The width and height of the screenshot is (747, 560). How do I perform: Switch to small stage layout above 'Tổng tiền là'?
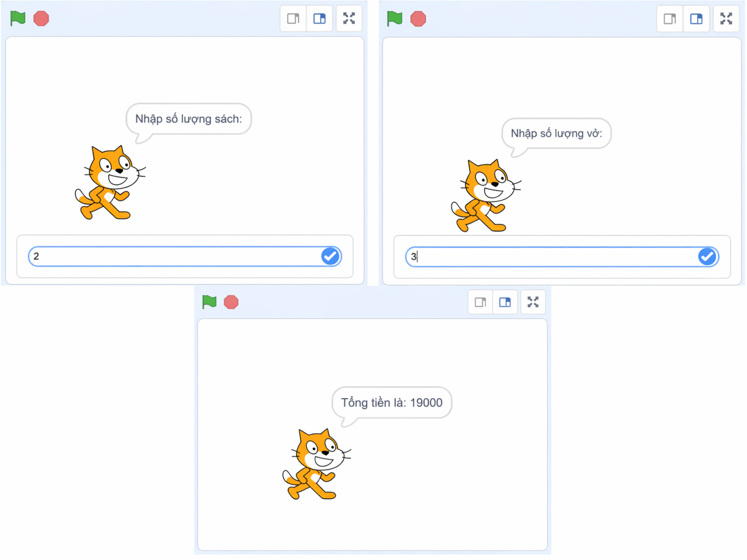(x=481, y=302)
